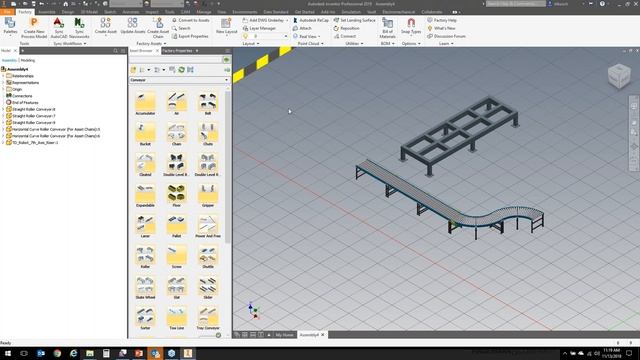This screenshot has height=360, width=640.
Task: Open the Layer Manager
Action: pos(259,28)
